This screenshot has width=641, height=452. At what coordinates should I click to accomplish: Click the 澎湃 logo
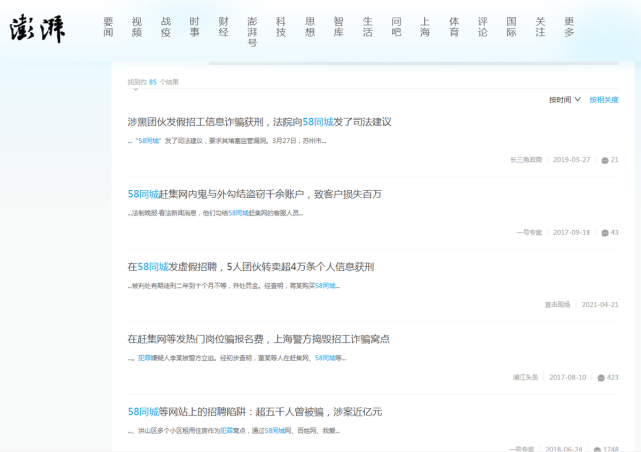[37, 29]
